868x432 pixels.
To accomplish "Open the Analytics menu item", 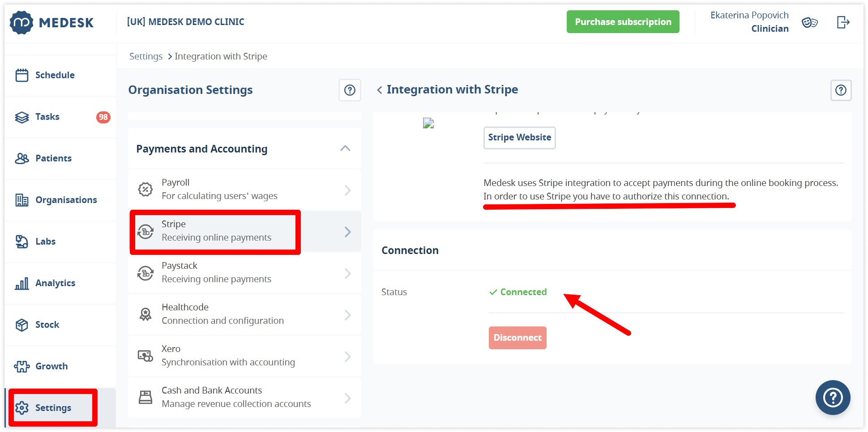I will click(x=60, y=283).
